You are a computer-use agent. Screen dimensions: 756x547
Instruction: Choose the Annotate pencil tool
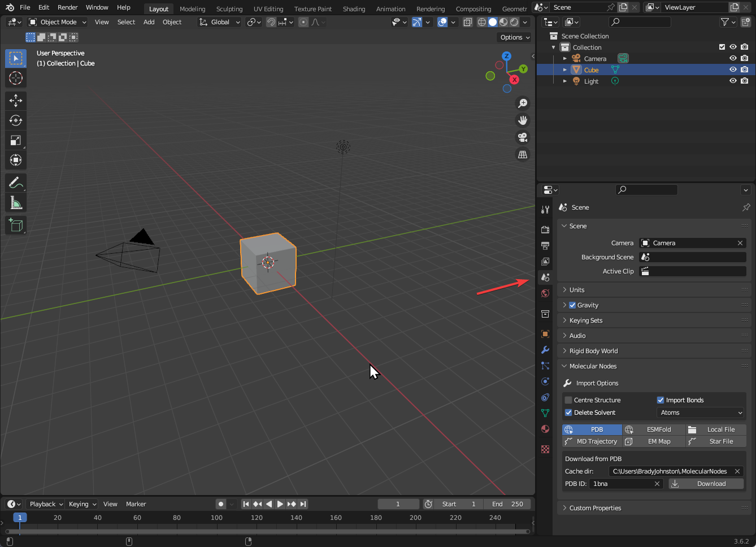coord(16,183)
